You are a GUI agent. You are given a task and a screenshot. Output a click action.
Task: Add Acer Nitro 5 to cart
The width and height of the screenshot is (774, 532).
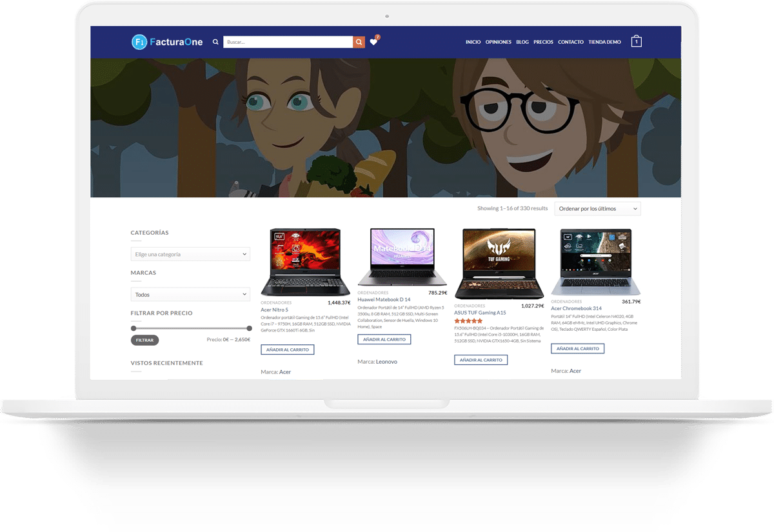(288, 350)
